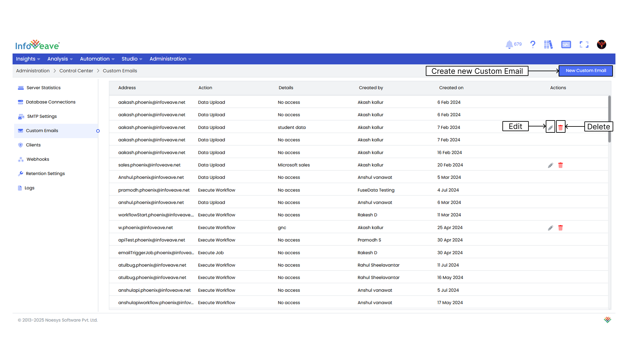
Task: Click the Address column header
Action: point(127,88)
